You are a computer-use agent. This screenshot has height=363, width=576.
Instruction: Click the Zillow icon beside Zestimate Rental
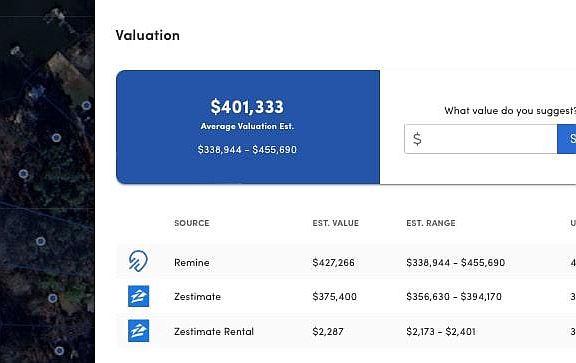(x=138, y=331)
